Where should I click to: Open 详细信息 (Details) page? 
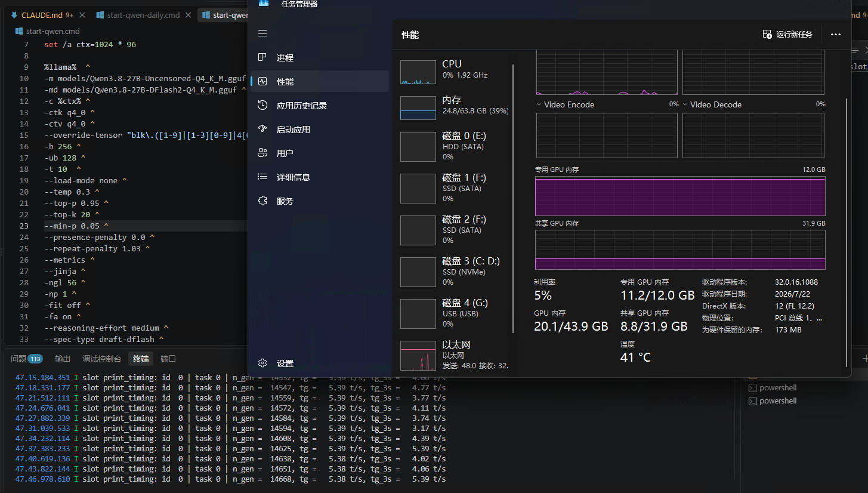tap(320, 177)
